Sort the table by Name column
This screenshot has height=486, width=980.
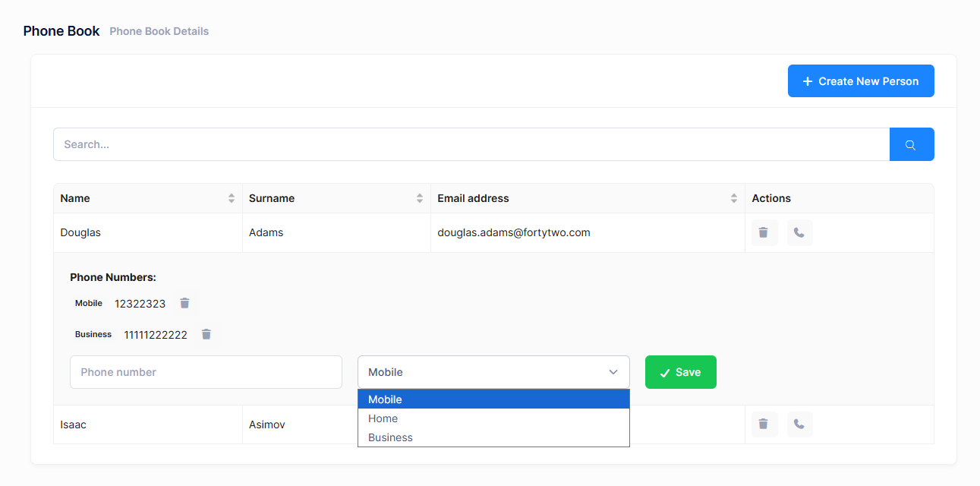[232, 198]
